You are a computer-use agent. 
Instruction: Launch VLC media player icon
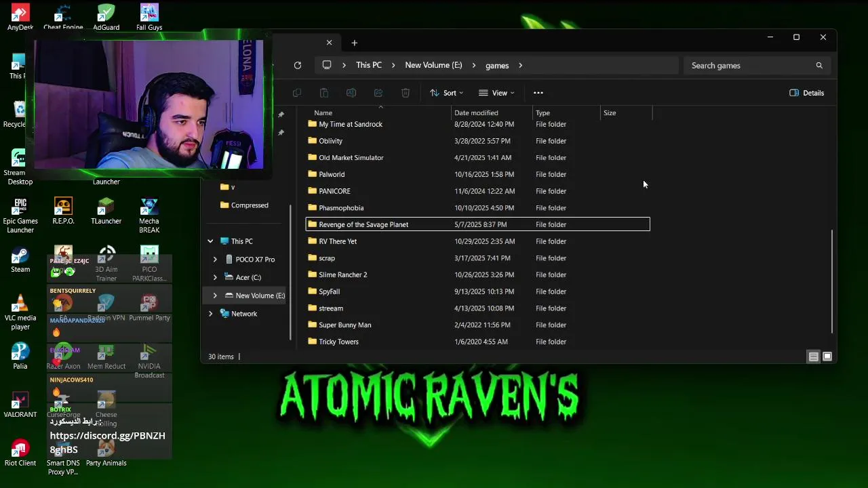tap(20, 312)
